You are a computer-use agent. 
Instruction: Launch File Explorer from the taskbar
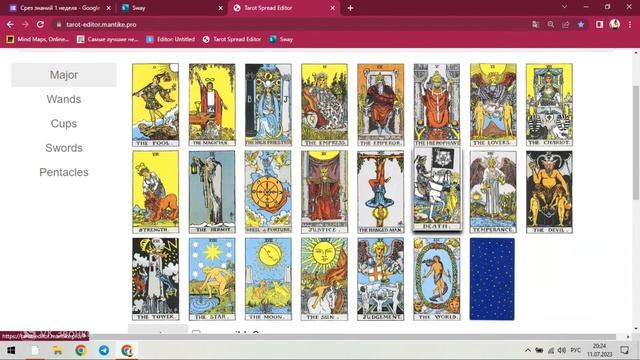[x=58, y=350]
